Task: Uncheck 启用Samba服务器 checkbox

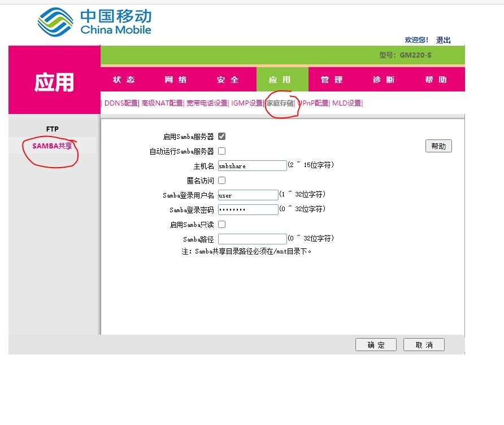Action: coord(222,137)
